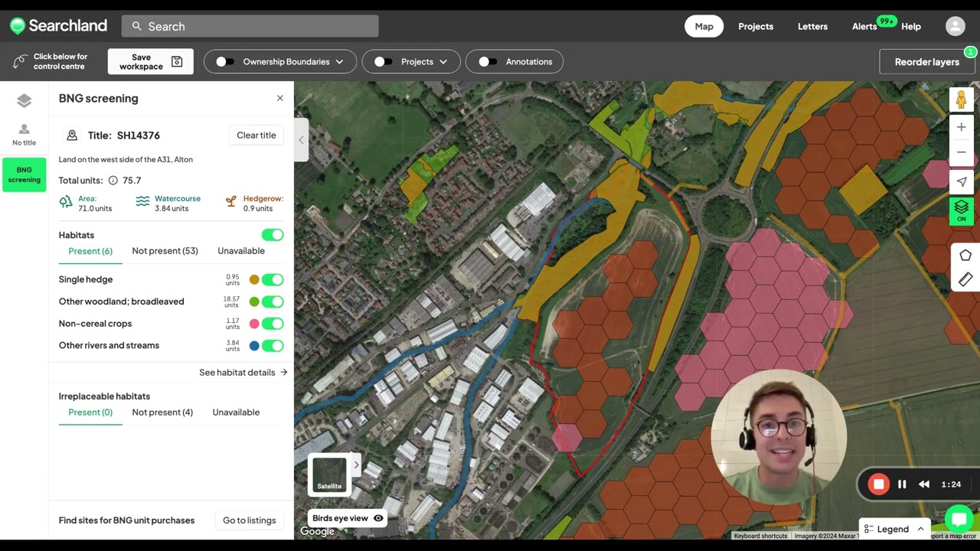Viewport: 980px width, 551px height.
Task: Open the Letters nav item
Action: 812,26
